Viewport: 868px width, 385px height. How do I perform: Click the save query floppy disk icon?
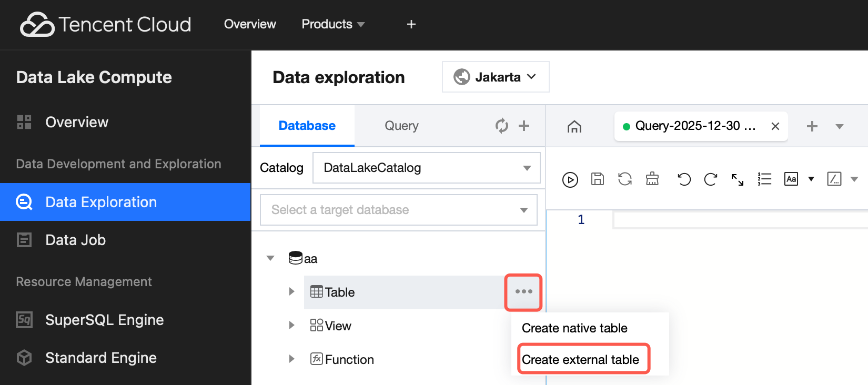coord(597,179)
